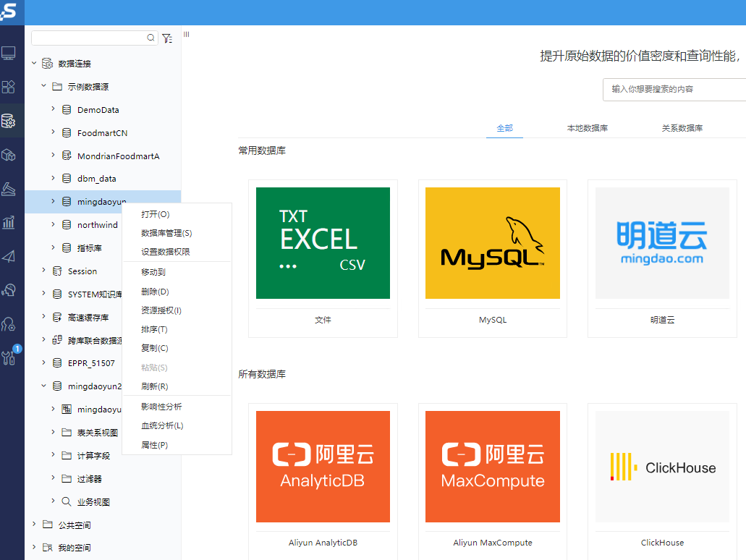Screen dimensions: 746x560
Task: Select the 明道云 mingdao.com card
Action: tap(662, 259)
